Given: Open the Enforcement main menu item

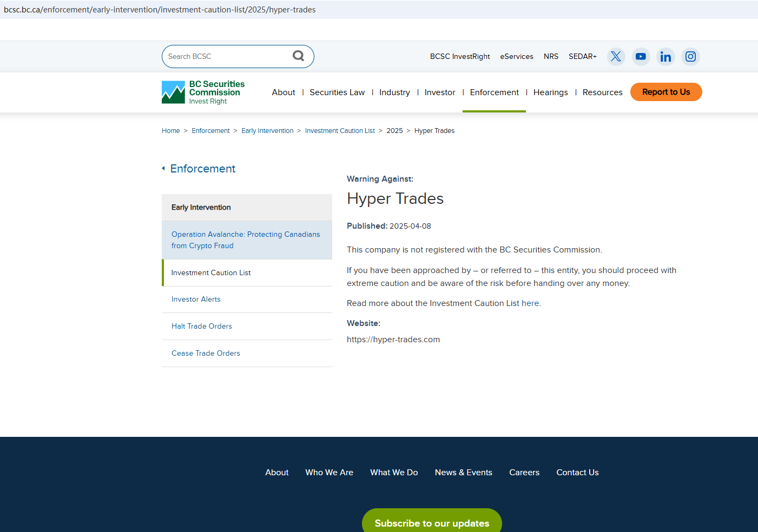Looking at the screenshot, I should (x=494, y=92).
